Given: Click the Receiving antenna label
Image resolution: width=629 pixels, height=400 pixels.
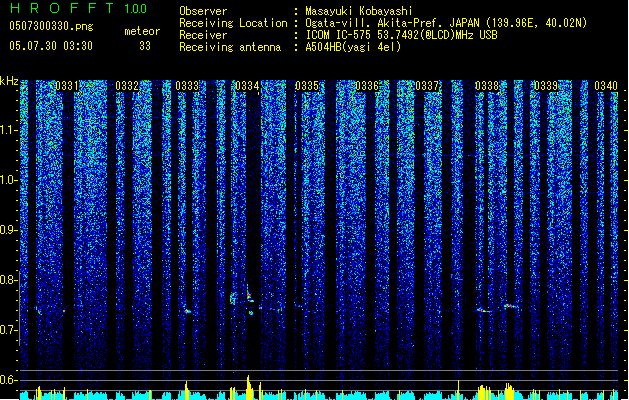Looking at the screenshot, I should click(230, 47).
